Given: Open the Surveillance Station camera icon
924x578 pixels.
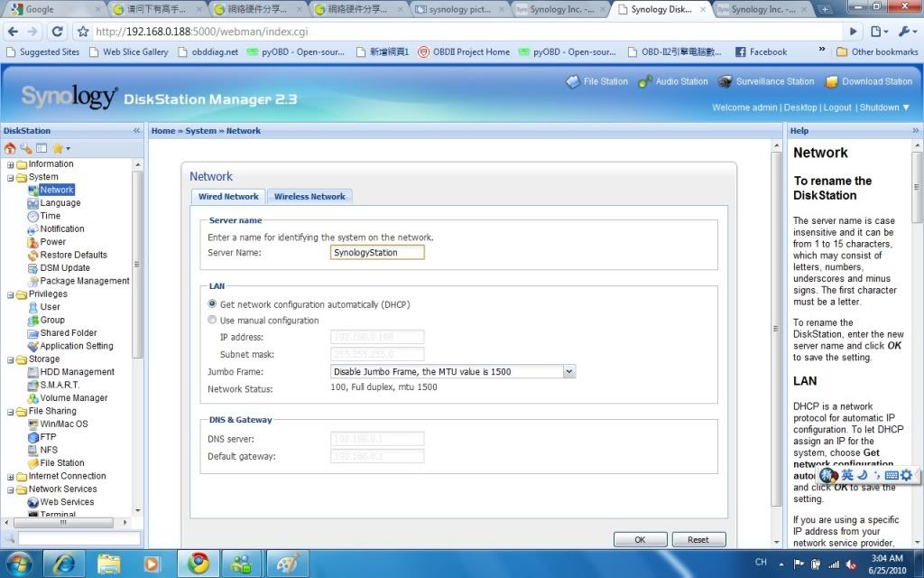Looking at the screenshot, I should click(725, 82).
